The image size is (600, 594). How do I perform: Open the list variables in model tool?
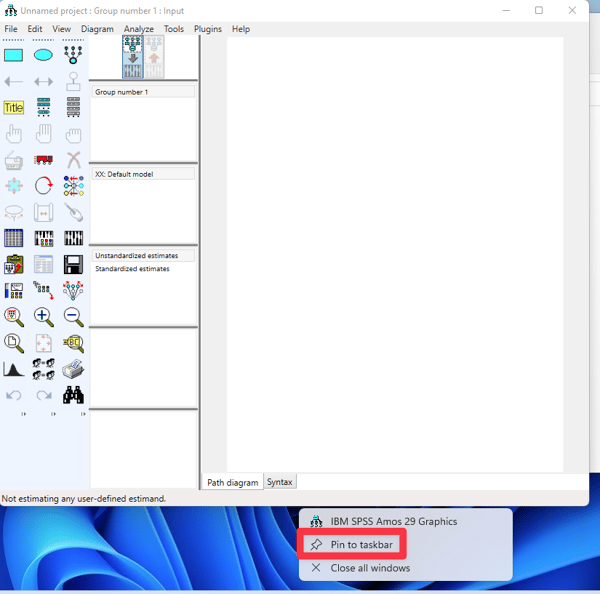pos(43,107)
